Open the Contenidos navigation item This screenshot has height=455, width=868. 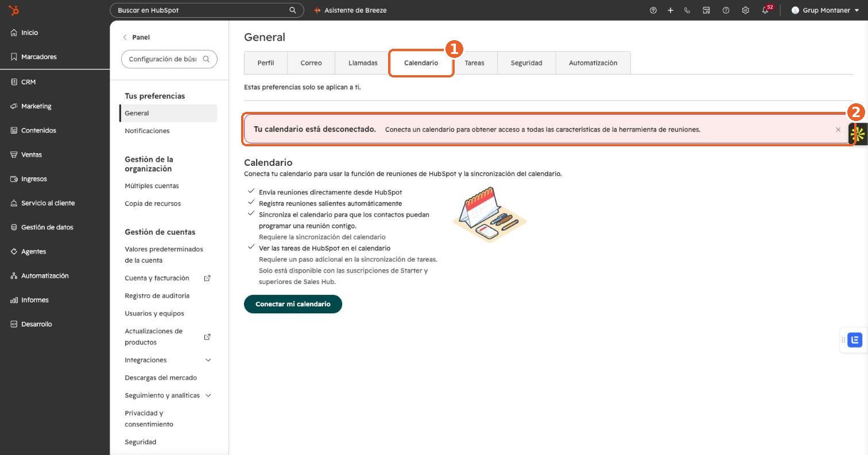click(x=33, y=130)
